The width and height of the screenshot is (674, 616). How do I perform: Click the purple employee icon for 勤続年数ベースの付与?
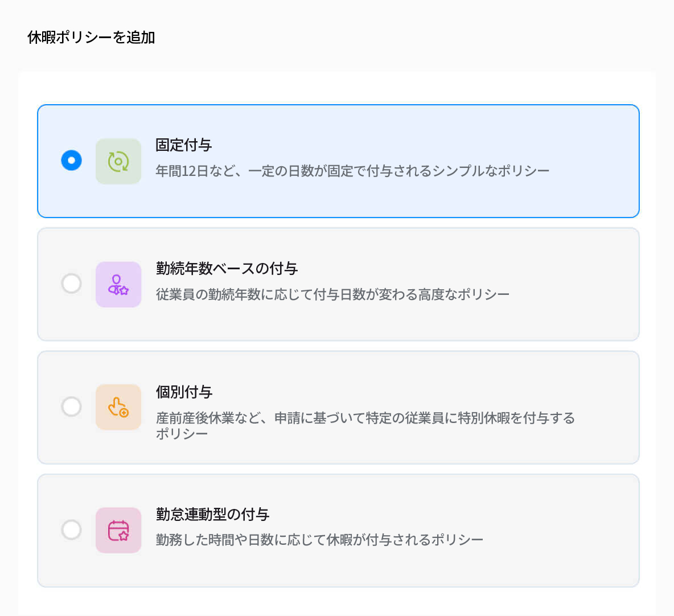118,284
